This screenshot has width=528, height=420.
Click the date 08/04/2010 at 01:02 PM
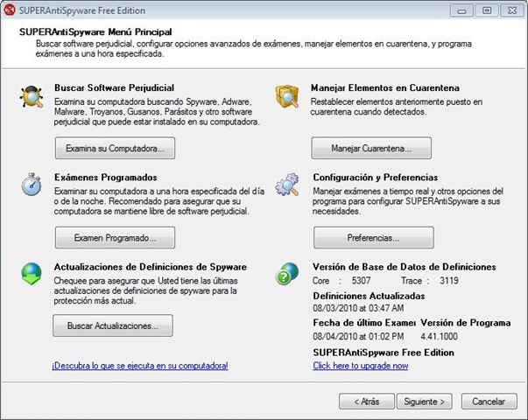pyautogui.click(x=358, y=336)
